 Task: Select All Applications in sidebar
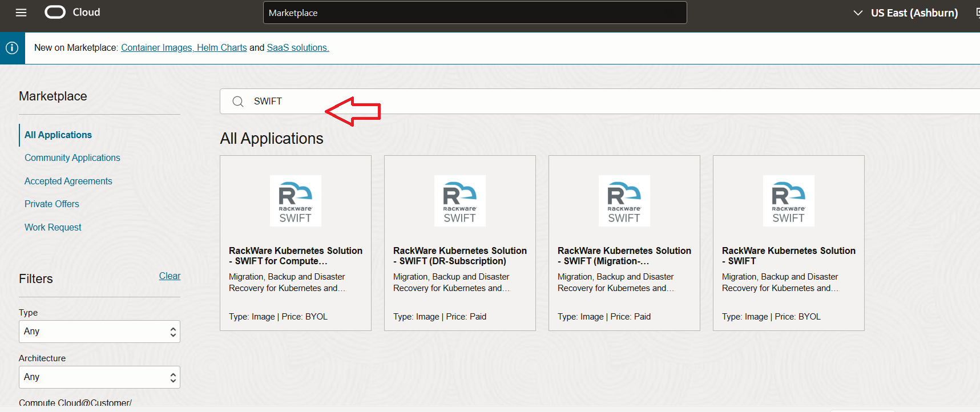(58, 135)
